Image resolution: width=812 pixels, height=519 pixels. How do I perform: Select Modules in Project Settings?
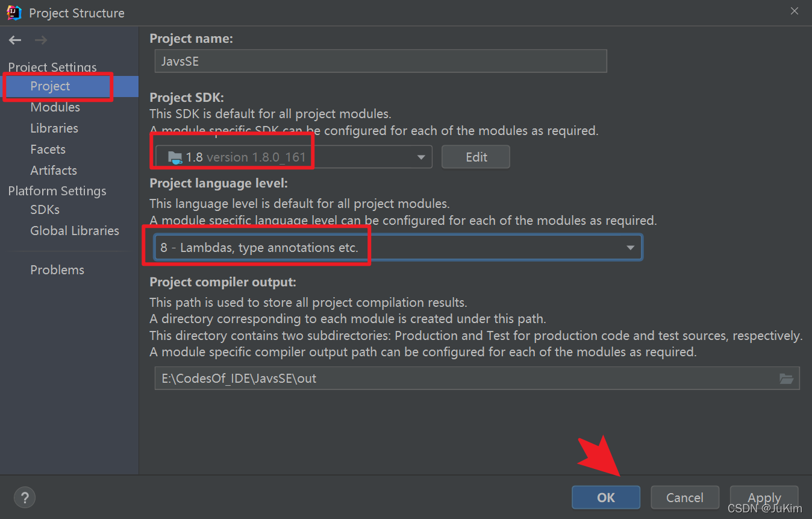point(55,107)
